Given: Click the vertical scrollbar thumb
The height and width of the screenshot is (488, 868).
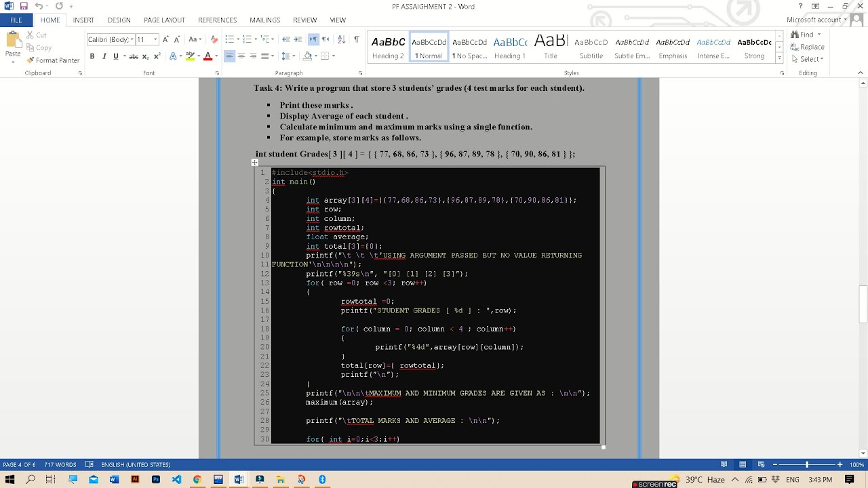Looking at the screenshot, I should 863,304.
